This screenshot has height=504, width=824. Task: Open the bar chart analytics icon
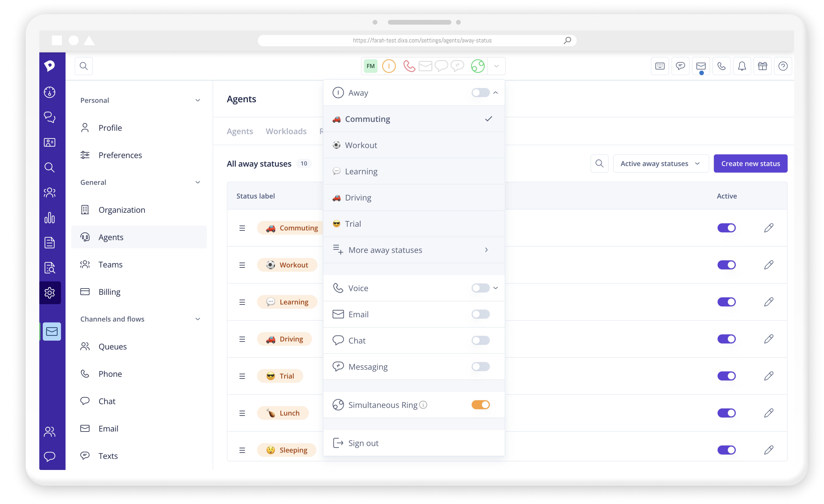50,218
